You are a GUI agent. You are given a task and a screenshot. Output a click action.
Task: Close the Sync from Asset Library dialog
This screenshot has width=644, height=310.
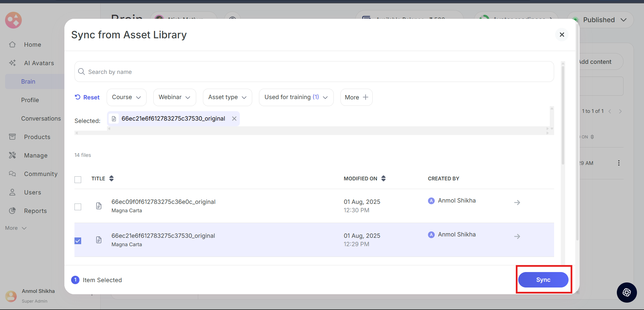click(562, 35)
